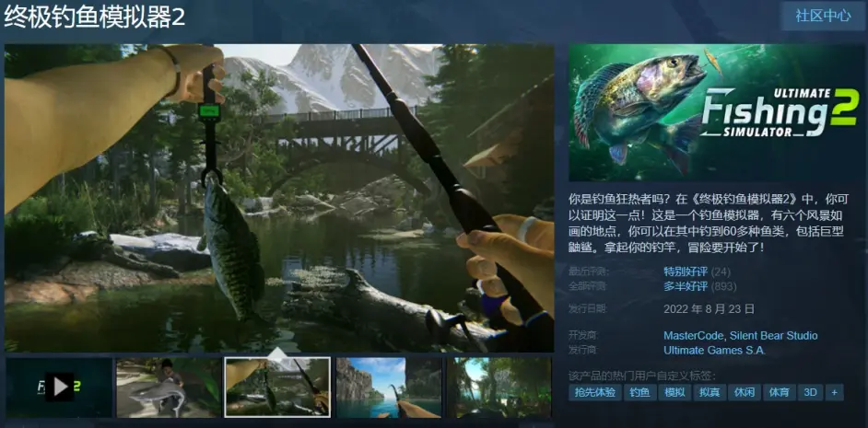Open the 社区中心 community hub button
This screenshot has width=868, height=428.
tap(824, 16)
